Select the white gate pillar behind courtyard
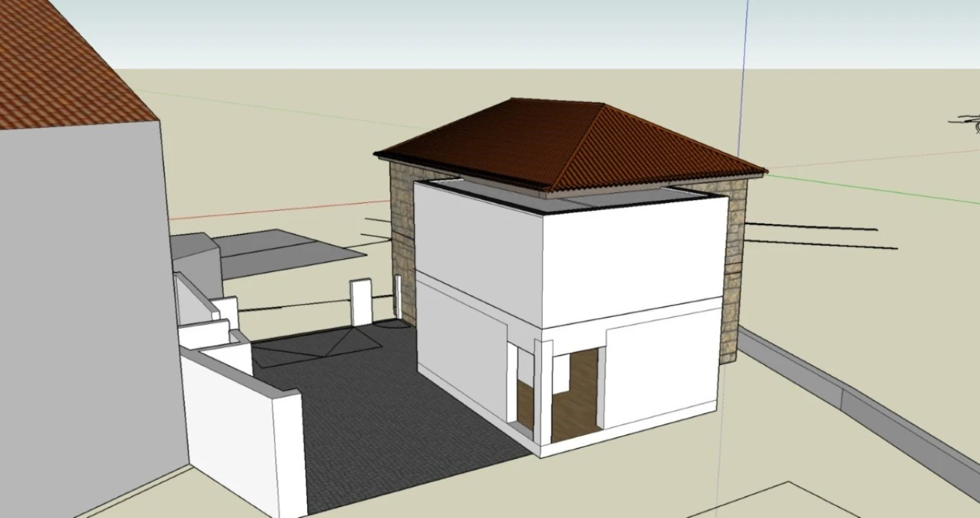Image resolution: width=980 pixels, height=518 pixels. tap(361, 302)
